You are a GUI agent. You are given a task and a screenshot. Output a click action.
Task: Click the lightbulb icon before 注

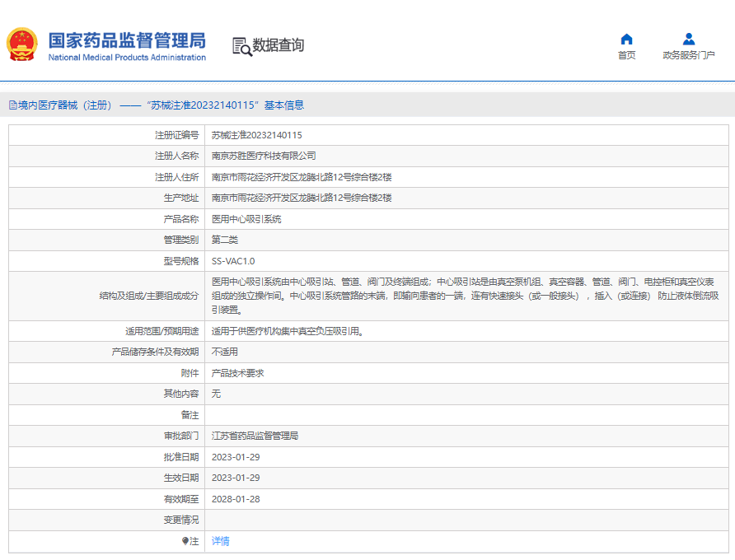(x=185, y=541)
